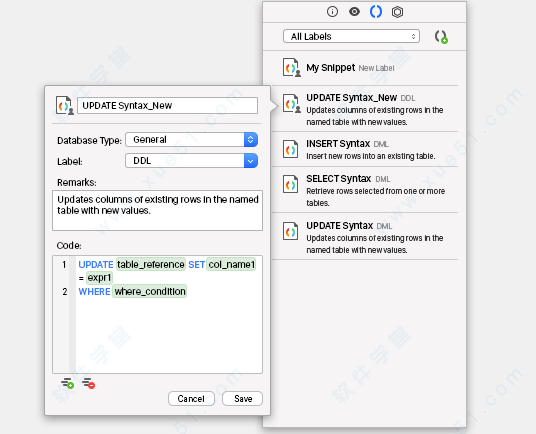This screenshot has width=536, height=434.
Task: Click the snippet name text field
Action: (x=168, y=106)
